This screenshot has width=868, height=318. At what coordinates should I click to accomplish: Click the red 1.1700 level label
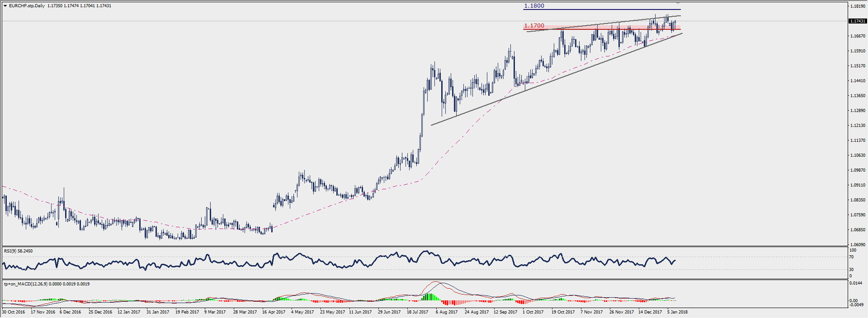534,26
